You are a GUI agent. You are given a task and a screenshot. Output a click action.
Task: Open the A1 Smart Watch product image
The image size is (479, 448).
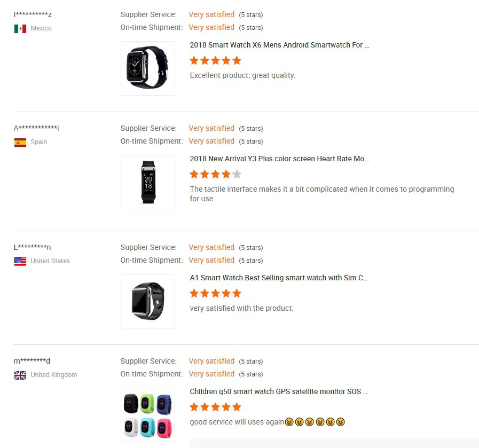click(x=148, y=301)
